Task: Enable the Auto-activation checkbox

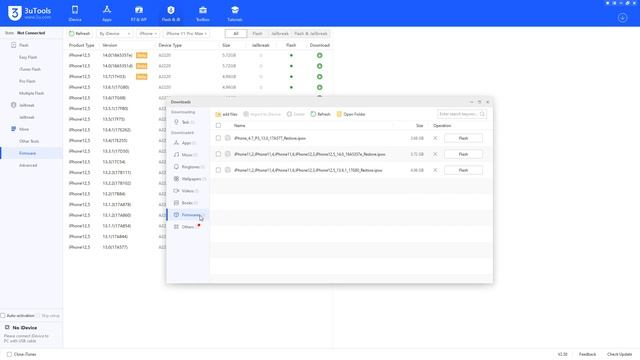Action: tap(3, 316)
